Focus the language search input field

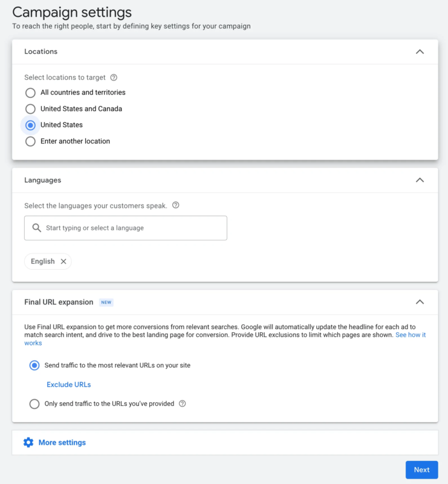click(126, 228)
